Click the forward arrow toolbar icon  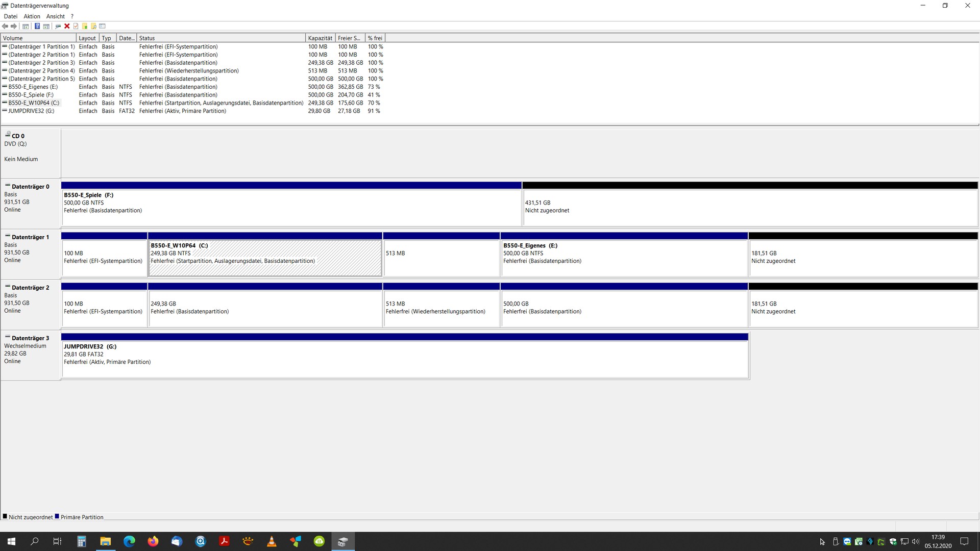14,26
